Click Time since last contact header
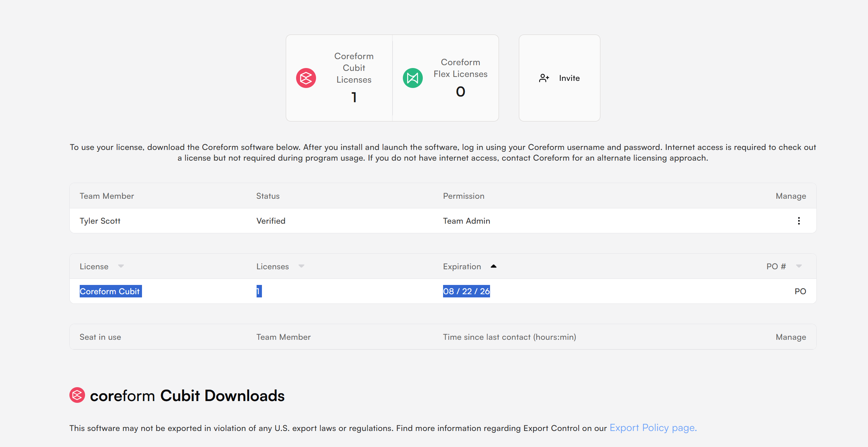The image size is (868, 447). point(510,337)
